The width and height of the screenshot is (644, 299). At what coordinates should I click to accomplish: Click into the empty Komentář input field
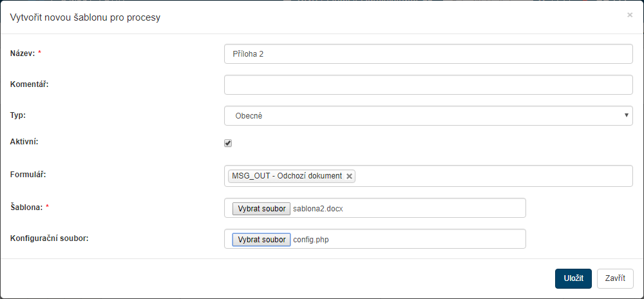click(x=428, y=85)
